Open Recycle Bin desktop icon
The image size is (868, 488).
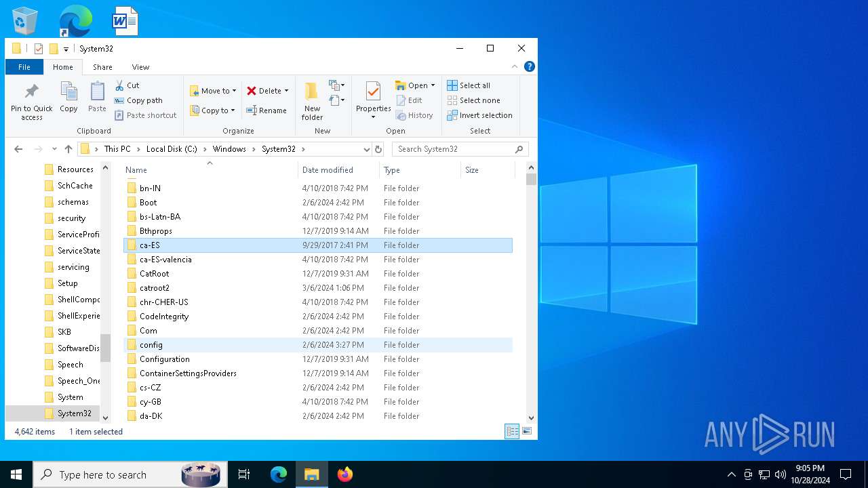click(x=26, y=21)
